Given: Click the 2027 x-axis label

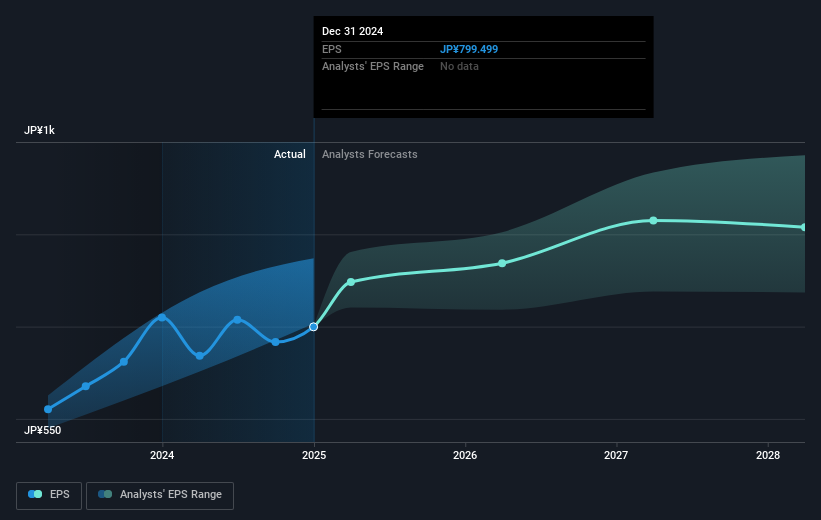Looking at the screenshot, I should [616, 455].
